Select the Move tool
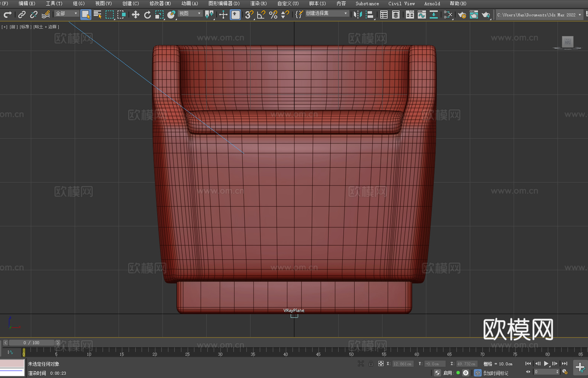588x378 pixels. pyautogui.click(x=136, y=14)
